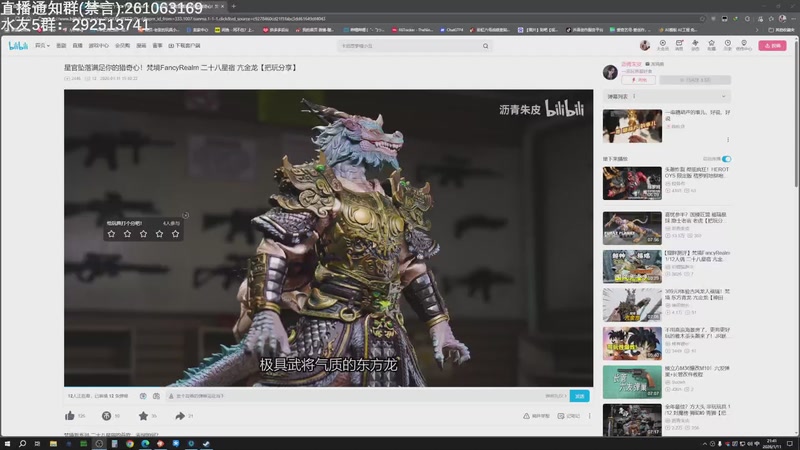Click the video title text FancyRealm
This screenshot has width=800, height=450.
(181, 67)
